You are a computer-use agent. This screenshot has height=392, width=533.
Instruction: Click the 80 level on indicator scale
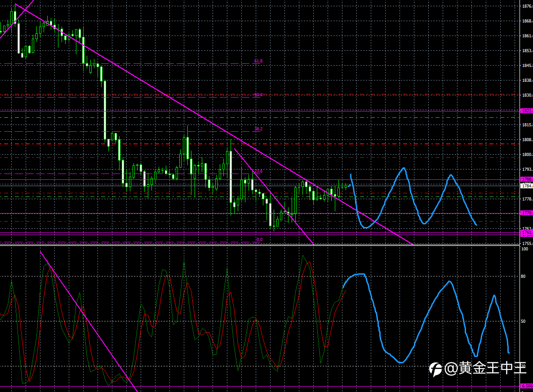pyautogui.click(x=523, y=276)
